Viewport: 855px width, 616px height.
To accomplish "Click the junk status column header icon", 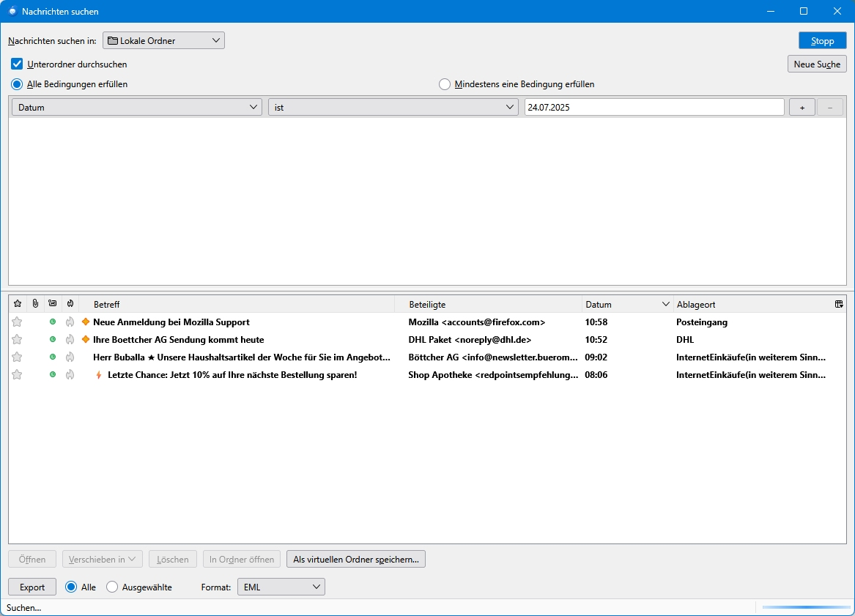I will tap(70, 304).
